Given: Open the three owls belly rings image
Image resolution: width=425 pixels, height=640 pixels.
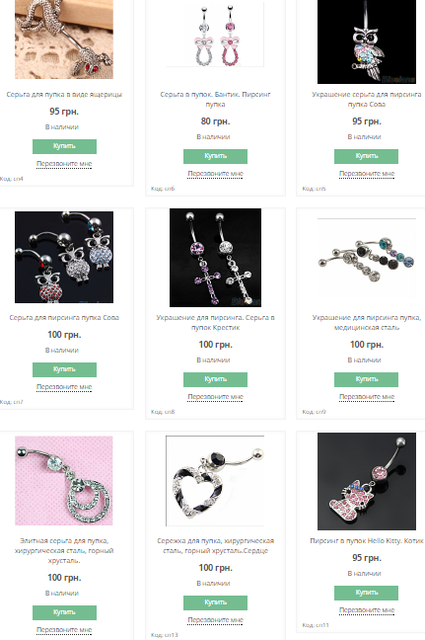Looking at the screenshot, I should pos(64,257).
